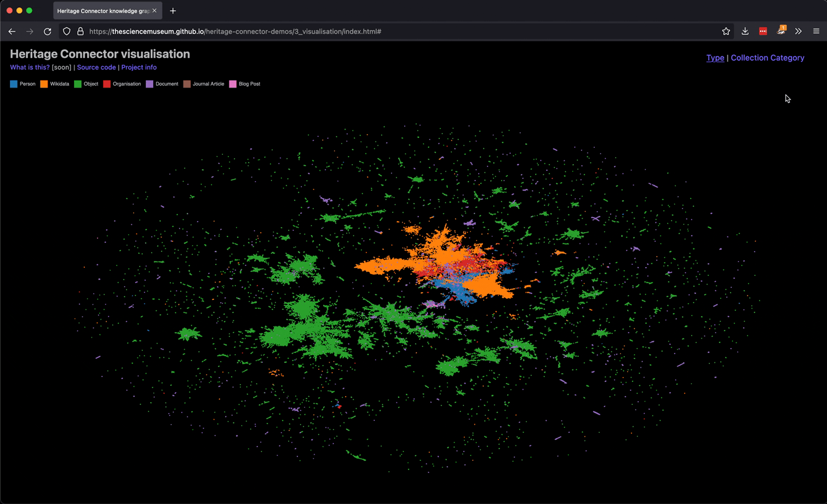Open the Project info link

pyautogui.click(x=139, y=67)
